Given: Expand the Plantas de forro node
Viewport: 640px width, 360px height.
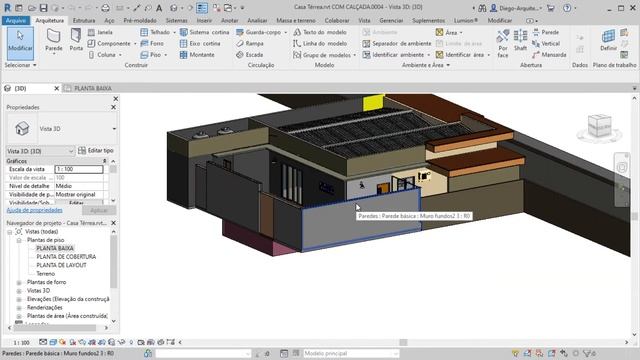Looking at the screenshot, I should [x=19, y=282].
